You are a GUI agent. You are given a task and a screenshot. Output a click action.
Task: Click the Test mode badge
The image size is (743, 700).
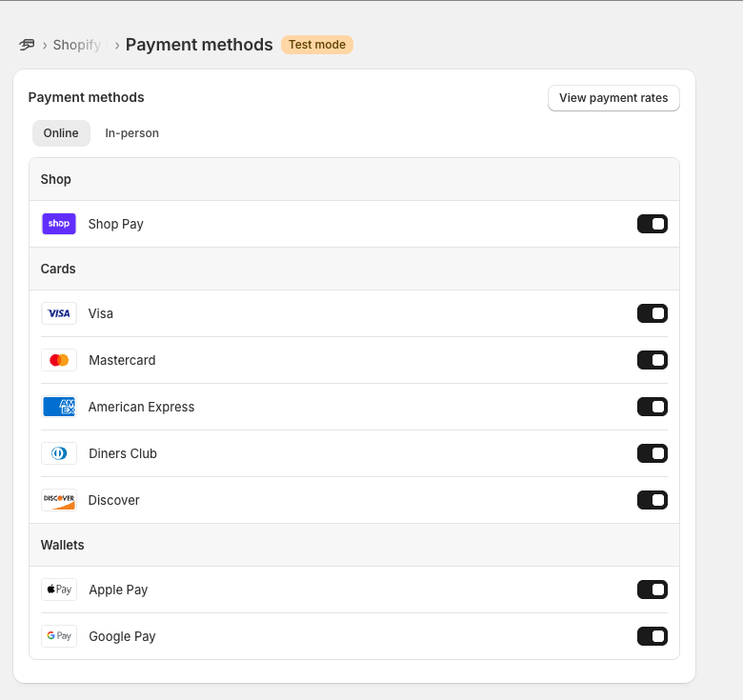pyautogui.click(x=316, y=45)
